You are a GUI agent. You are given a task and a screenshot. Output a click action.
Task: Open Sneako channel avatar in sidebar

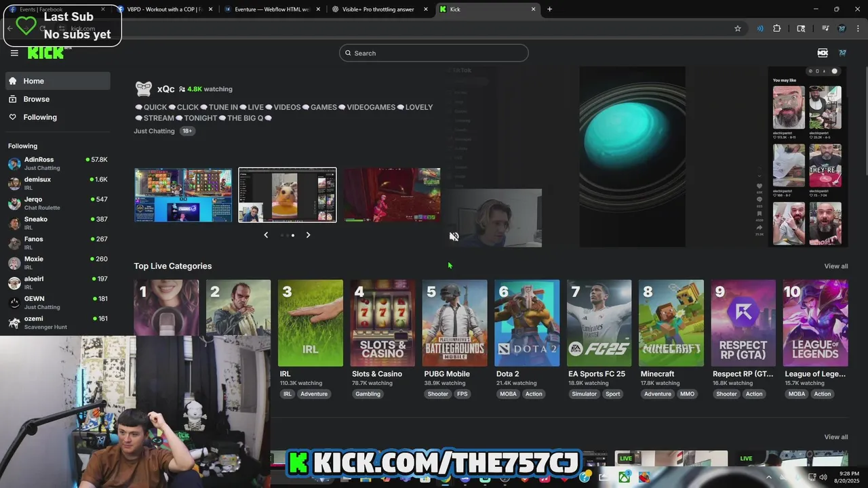point(14,223)
